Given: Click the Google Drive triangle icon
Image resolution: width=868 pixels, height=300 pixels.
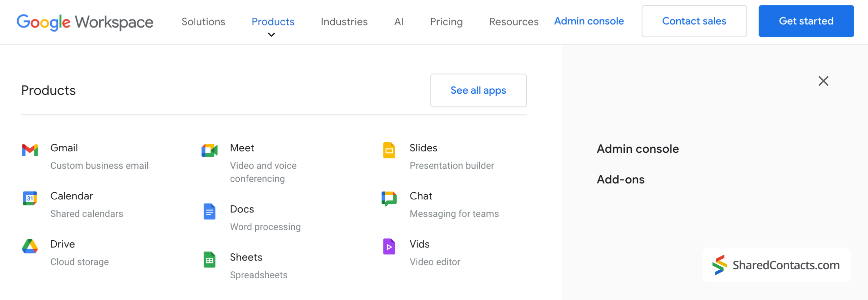Looking at the screenshot, I should coord(30,246).
